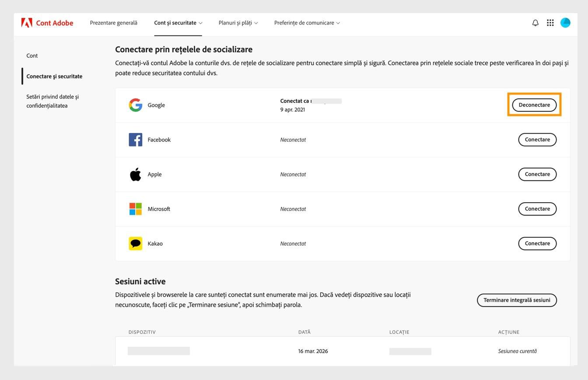Screen dimensions: 588x380
Task: Select the Conectare și securitate sidebar item
Action: point(54,76)
